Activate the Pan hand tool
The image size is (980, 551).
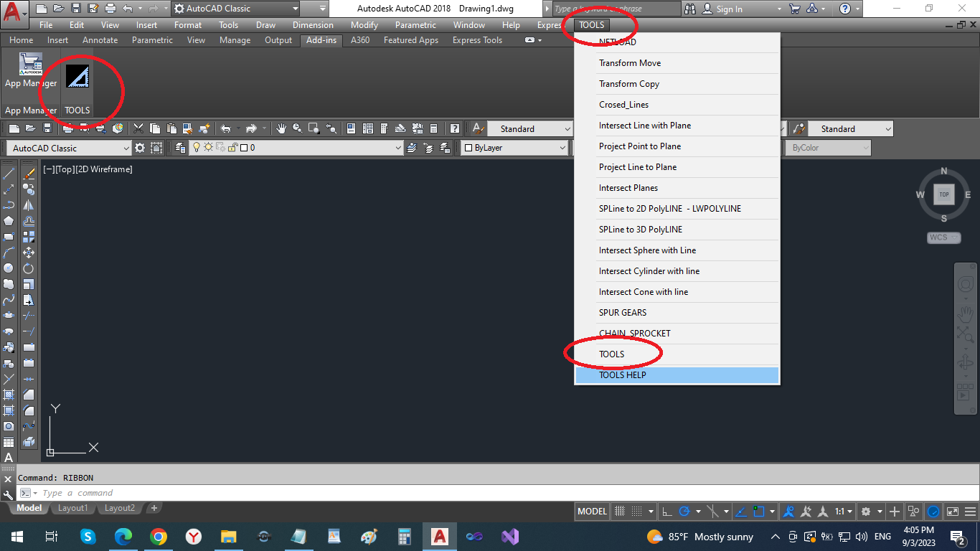click(282, 128)
